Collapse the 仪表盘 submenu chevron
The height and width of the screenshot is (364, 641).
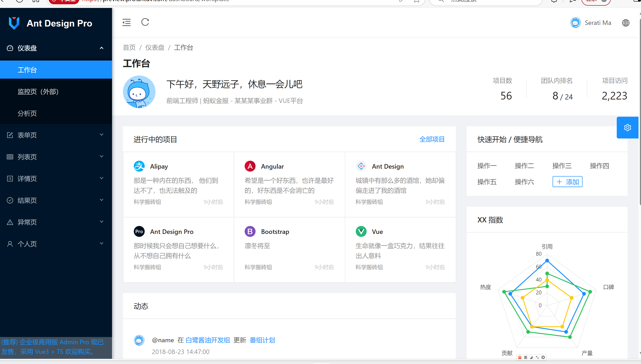(x=102, y=48)
